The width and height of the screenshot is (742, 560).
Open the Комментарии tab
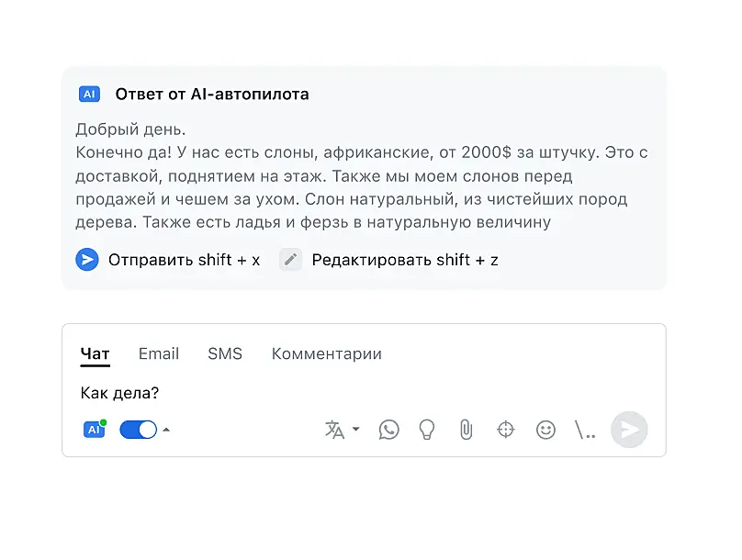[326, 353]
